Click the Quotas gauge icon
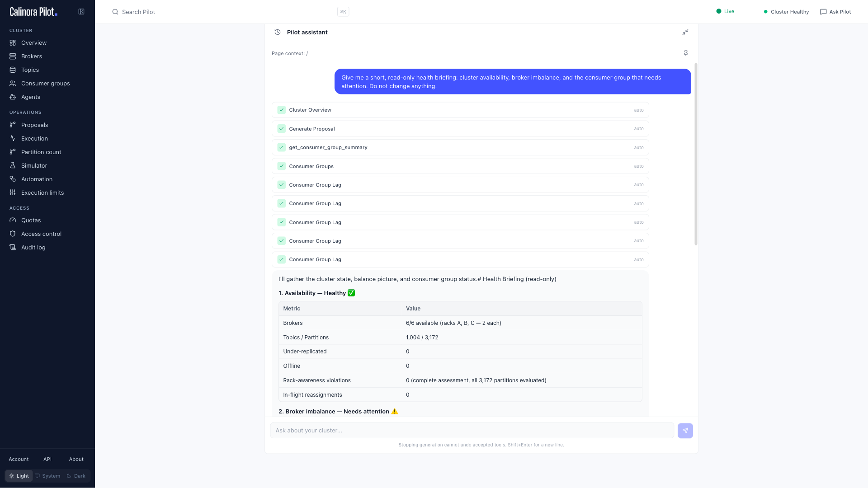 [13, 220]
